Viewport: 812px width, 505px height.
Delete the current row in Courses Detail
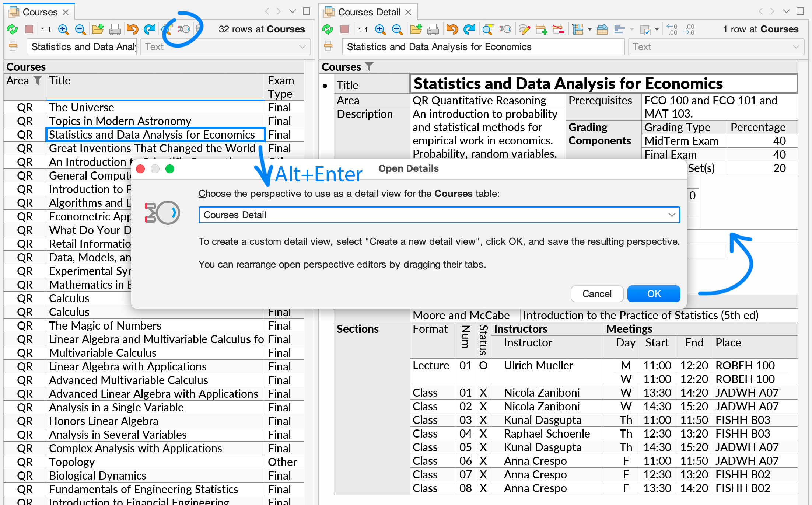[x=559, y=29]
